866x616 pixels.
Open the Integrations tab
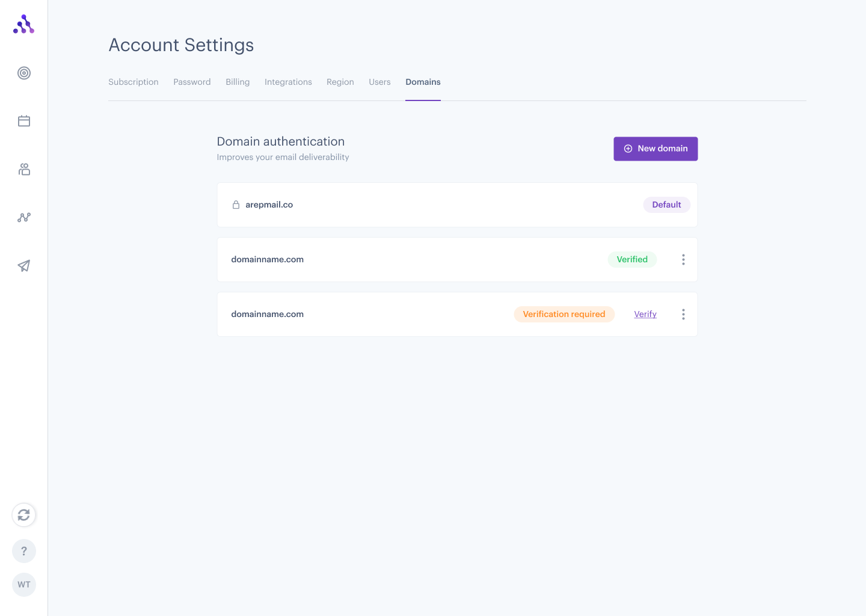[288, 82]
